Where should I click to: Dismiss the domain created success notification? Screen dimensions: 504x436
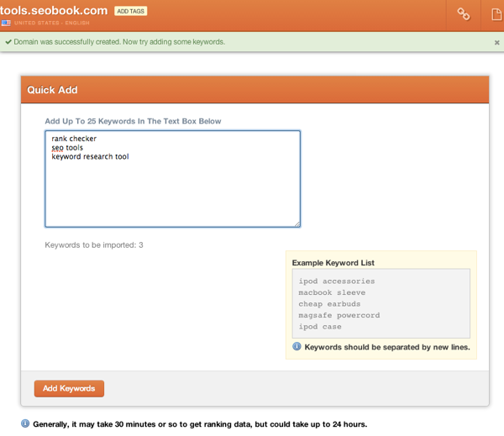(496, 43)
